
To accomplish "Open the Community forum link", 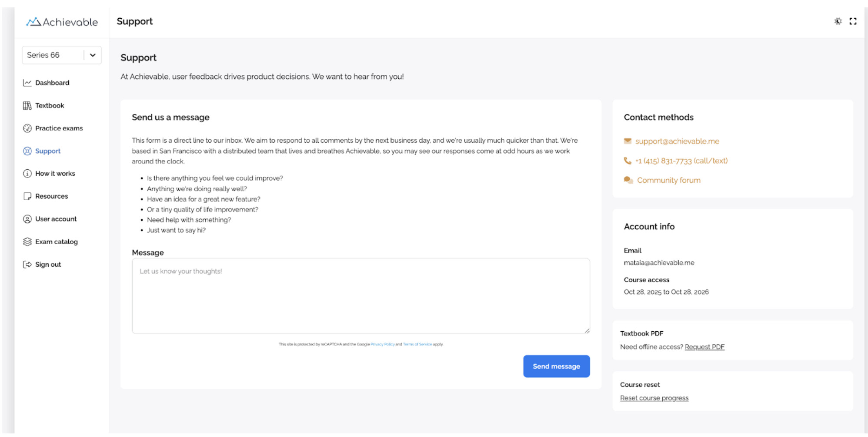I will coord(668,180).
